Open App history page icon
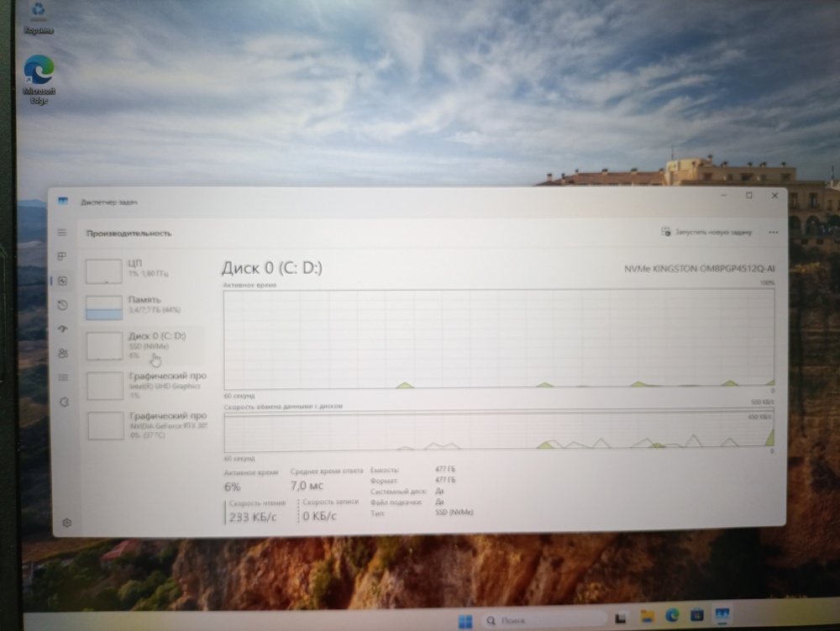Viewport: 840px width, 631px height. pos(63,305)
